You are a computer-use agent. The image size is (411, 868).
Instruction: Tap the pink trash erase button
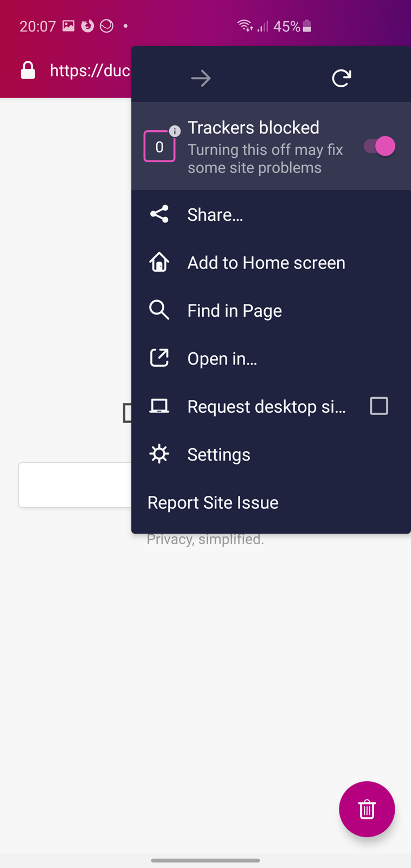pyautogui.click(x=367, y=809)
